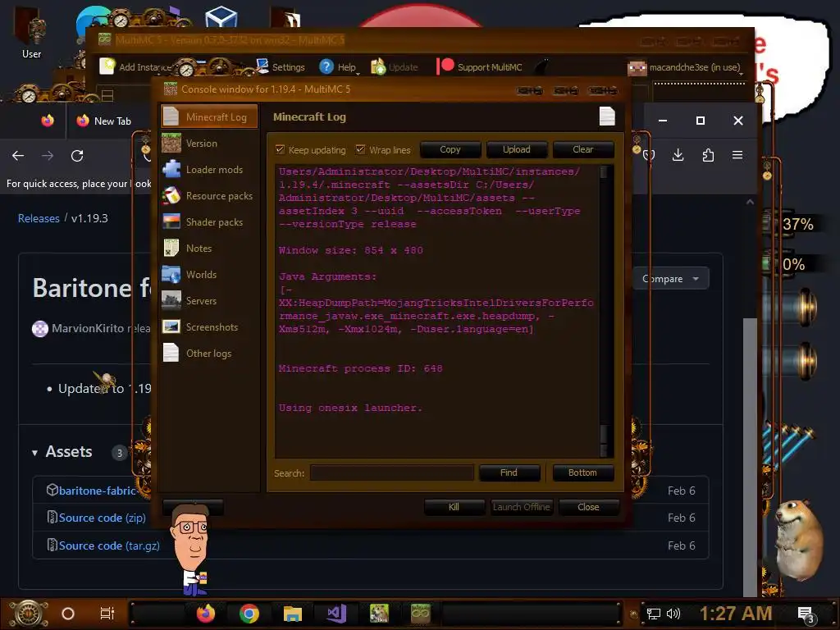Open Visual Studio from taskbar
The image size is (840, 630).
(x=336, y=613)
